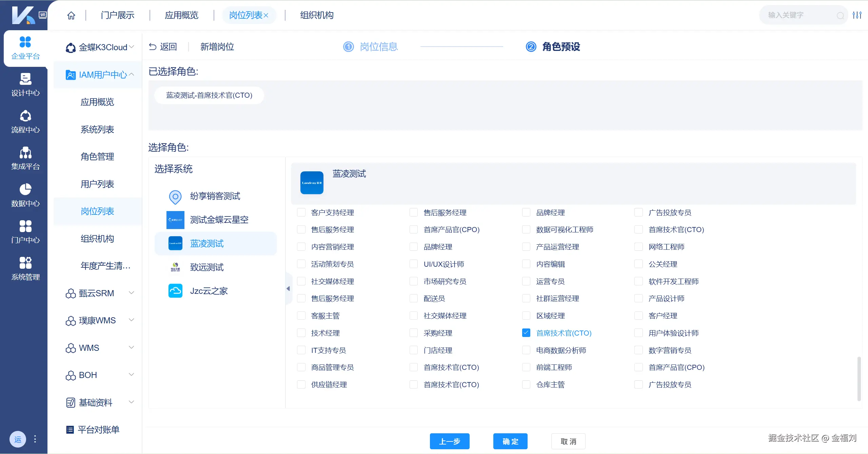
Task: Collapse the IAM用户中心 section
Action: 131,74
